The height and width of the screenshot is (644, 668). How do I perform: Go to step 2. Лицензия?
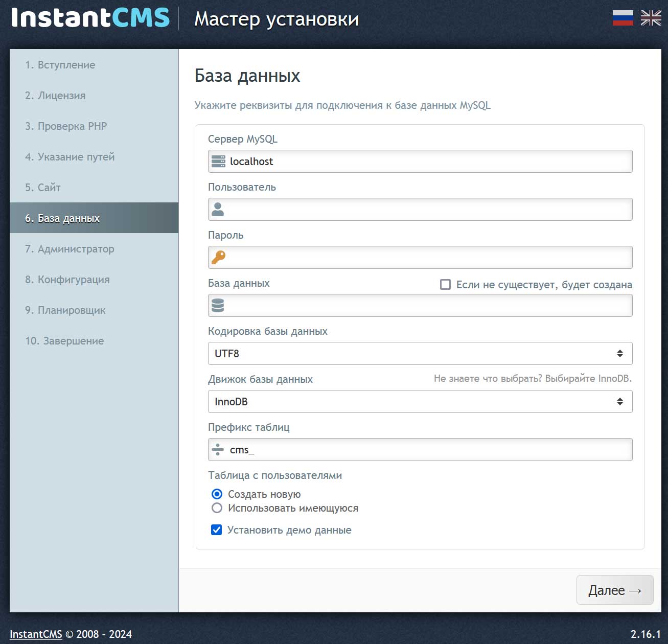click(x=94, y=96)
